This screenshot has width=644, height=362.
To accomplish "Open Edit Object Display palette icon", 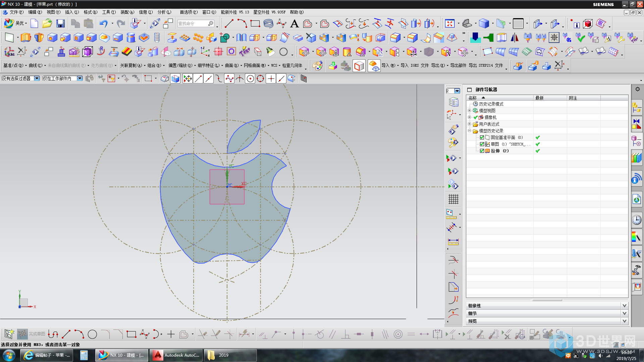I will click(x=317, y=65).
